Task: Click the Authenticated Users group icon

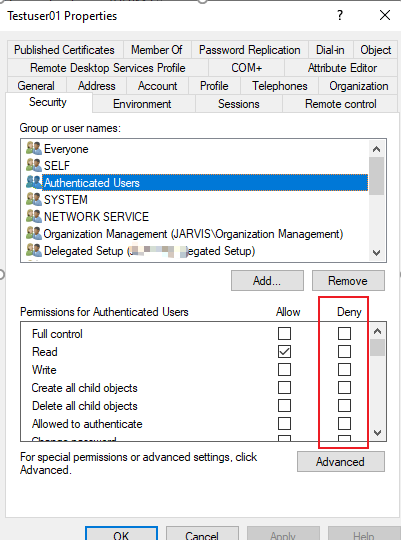Action: pyautogui.click(x=34, y=182)
